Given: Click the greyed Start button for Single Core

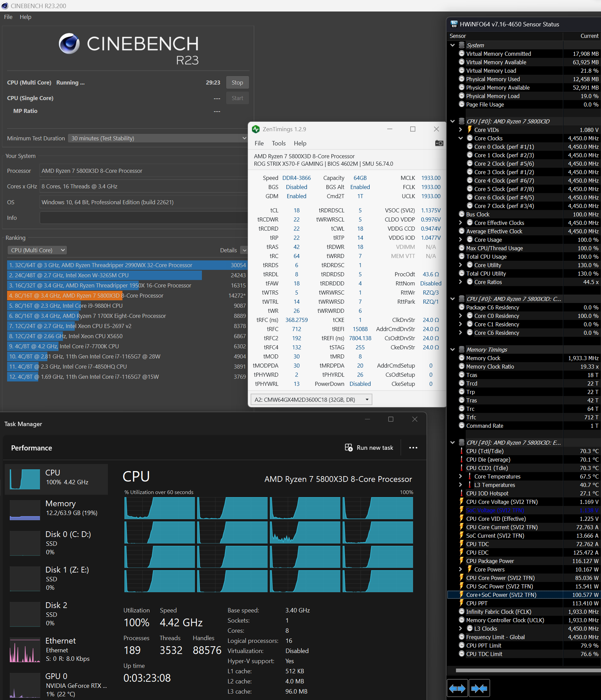Looking at the screenshot, I should [237, 98].
